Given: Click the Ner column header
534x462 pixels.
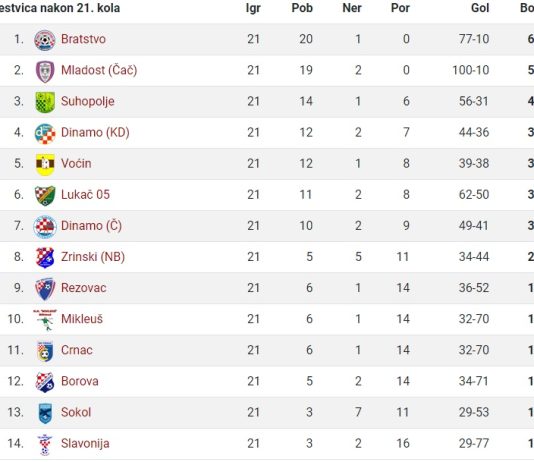Looking at the screenshot, I should pyautogui.click(x=352, y=8).
